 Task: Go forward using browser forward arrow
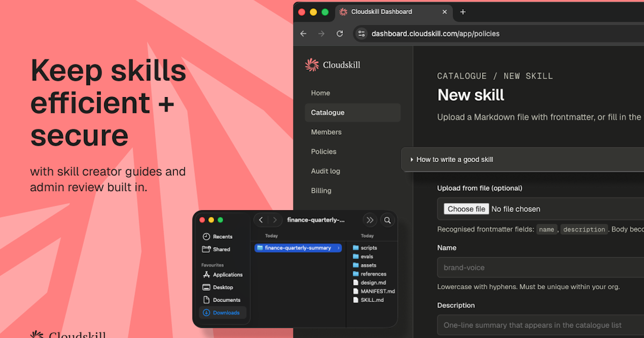pyautogui.click(x=321, y=33)
